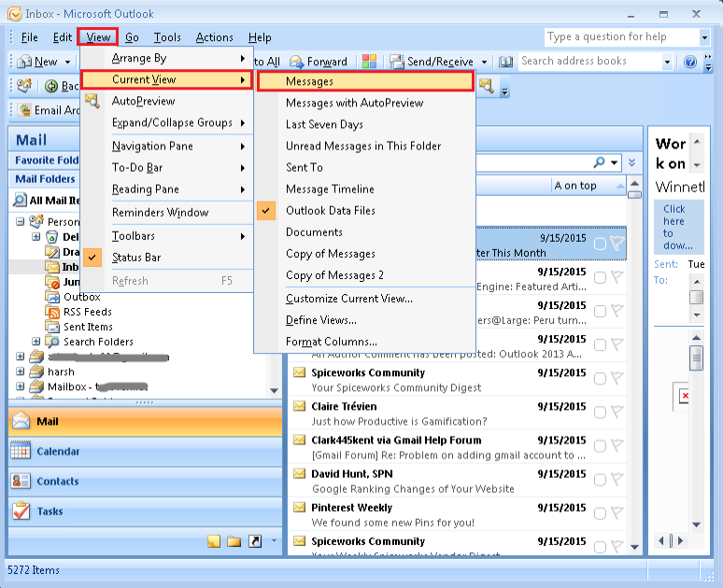The height and width of the screenshot is (588, 723).
Task: Open the Address Book icon
Action: pos(506,62)
